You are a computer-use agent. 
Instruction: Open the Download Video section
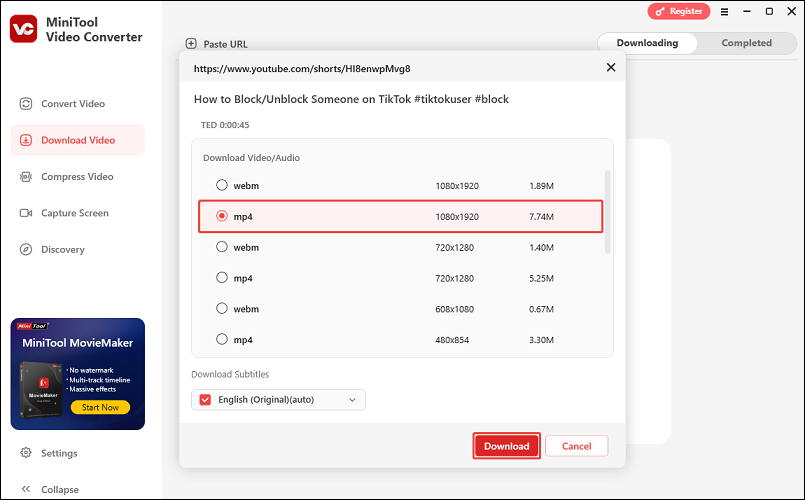[78, 140]
